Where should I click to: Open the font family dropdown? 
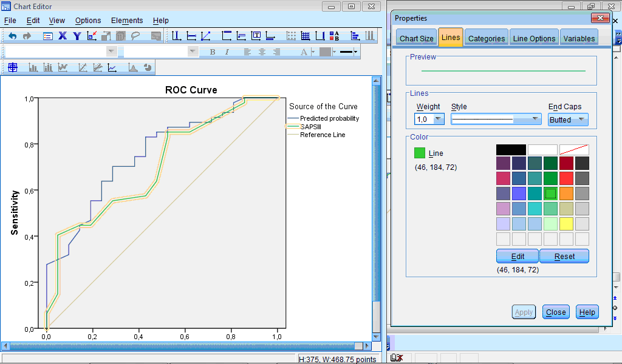coord(112,52)
